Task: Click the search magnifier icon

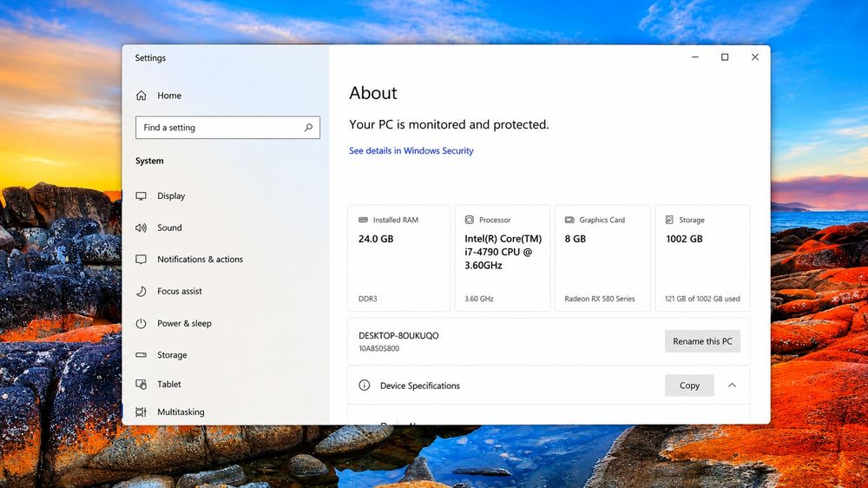Action: coord(308,128)
